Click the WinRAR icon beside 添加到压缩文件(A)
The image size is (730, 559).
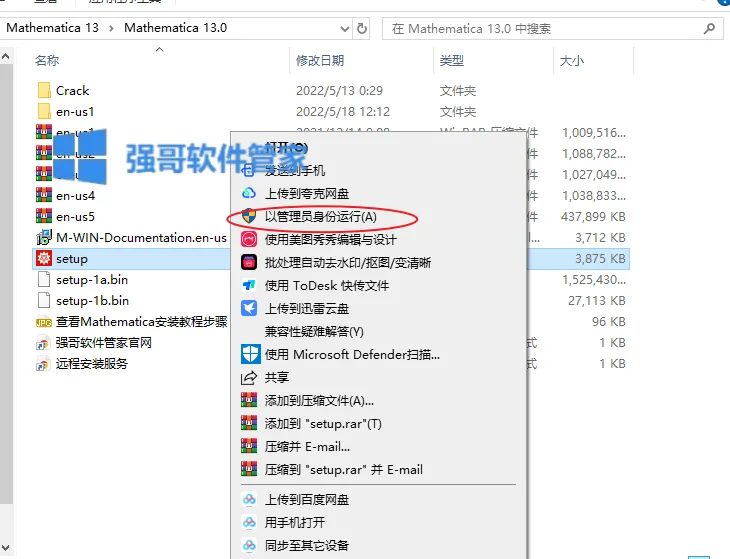click(x=249, y=400)
